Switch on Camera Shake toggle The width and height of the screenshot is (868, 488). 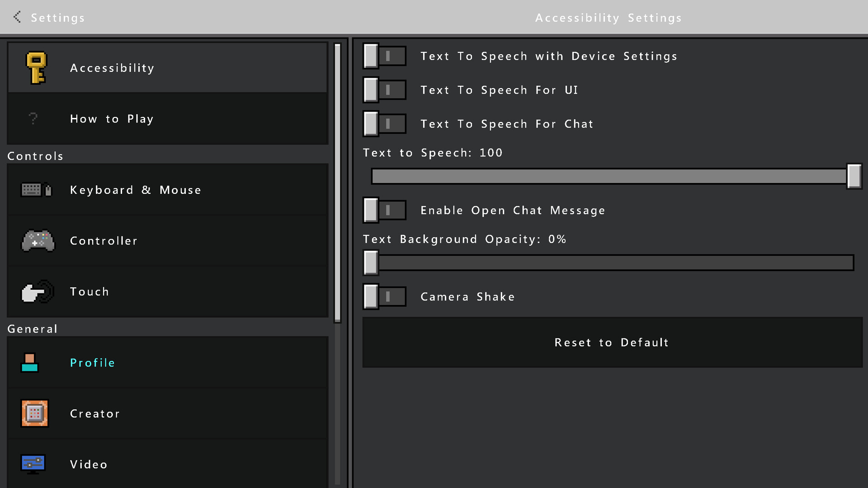(x=384, y=297)
